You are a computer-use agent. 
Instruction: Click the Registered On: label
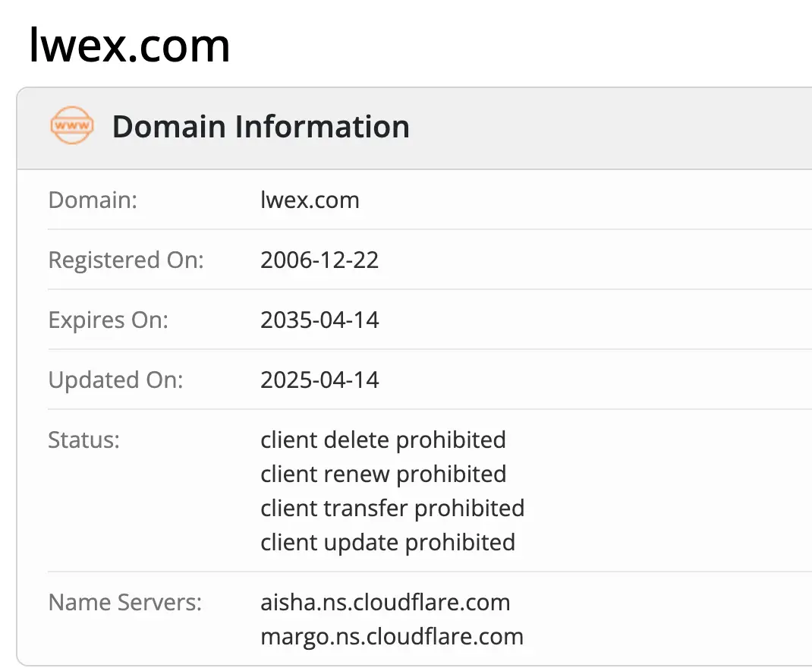126,260
